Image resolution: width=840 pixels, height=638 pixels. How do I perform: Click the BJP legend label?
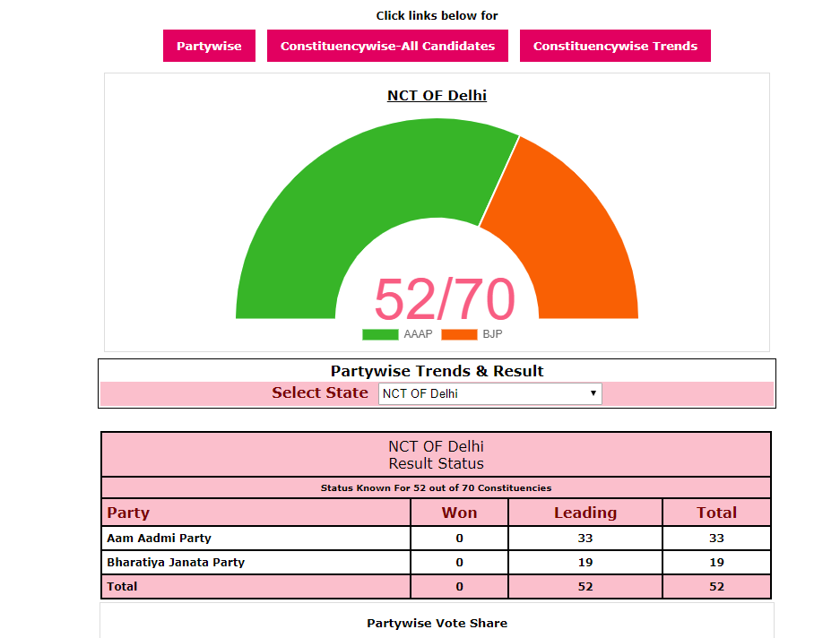click(492, 334)
